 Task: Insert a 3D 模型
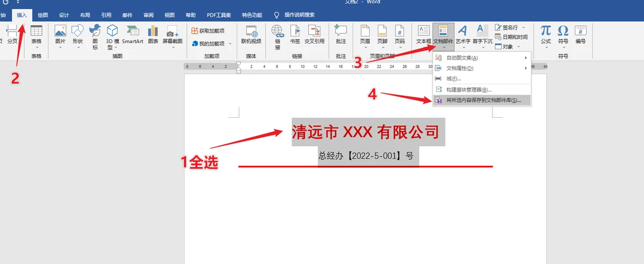pyautogui.click(x=113, y=38)
